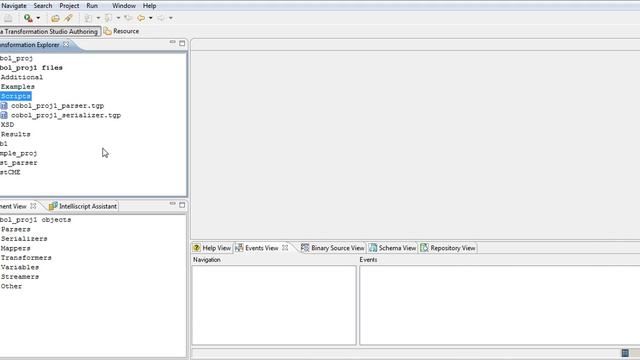Select the Results folder
640x360 pixels.
[16, 134]
